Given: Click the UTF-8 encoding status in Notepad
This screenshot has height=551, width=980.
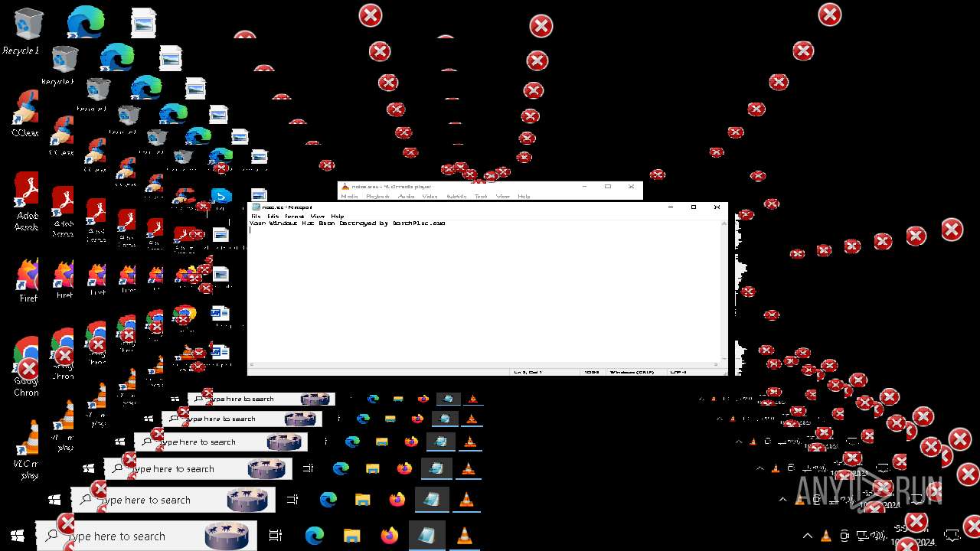Looking at the screenshot, I should point(678,372).
